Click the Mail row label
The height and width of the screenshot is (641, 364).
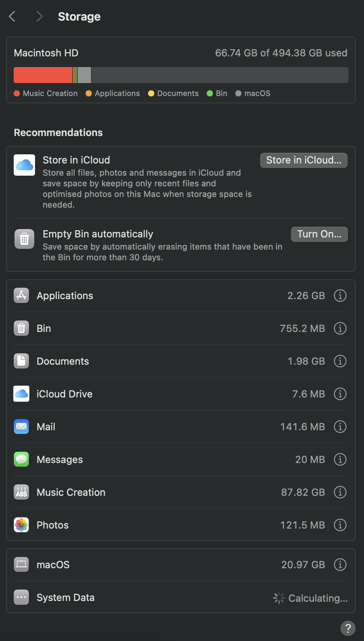(x=46, y=427)
